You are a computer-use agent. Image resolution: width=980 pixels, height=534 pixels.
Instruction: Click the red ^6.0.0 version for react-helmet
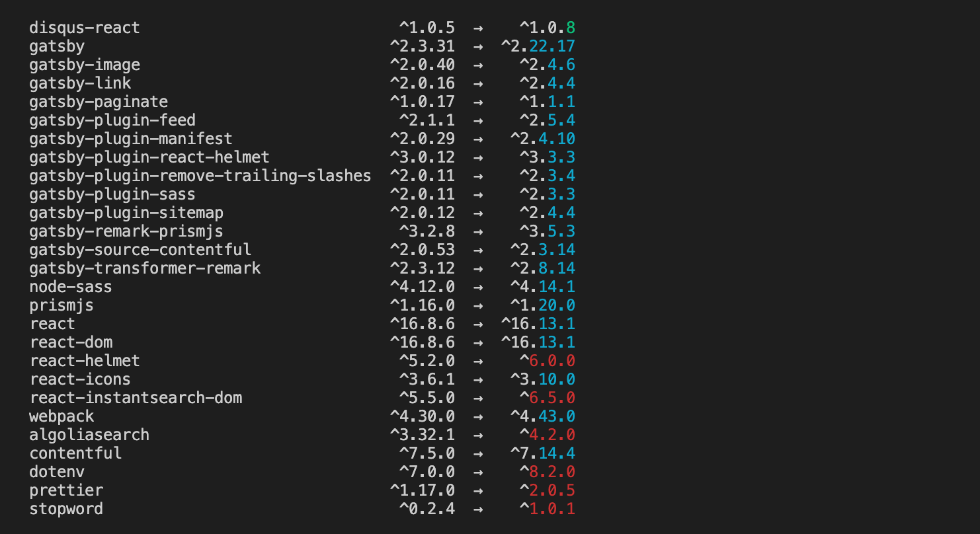(x=548, y=361)
